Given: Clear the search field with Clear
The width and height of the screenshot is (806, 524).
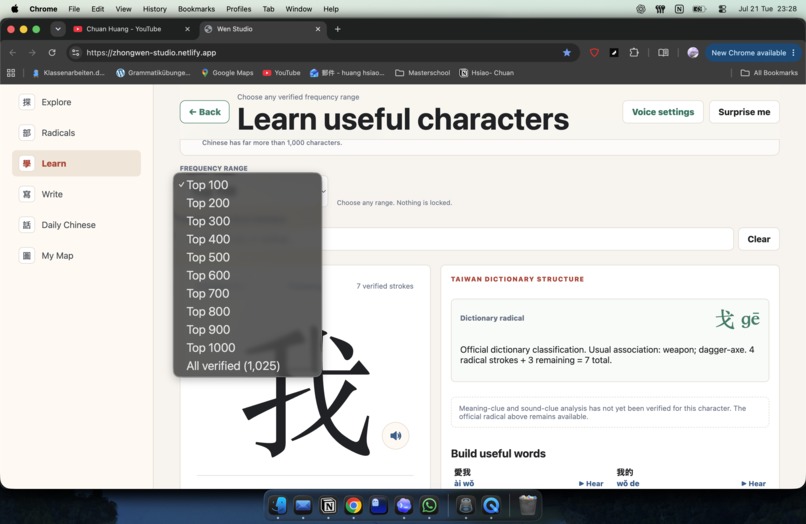Looking at the screenshot, I should pyautogui.click(x=758, y=239).
